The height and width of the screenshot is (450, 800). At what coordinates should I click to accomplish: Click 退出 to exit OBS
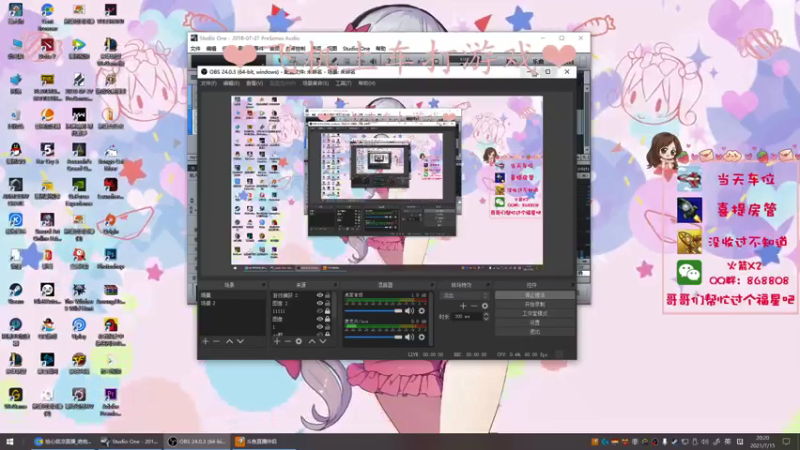[x=535, y=332]
